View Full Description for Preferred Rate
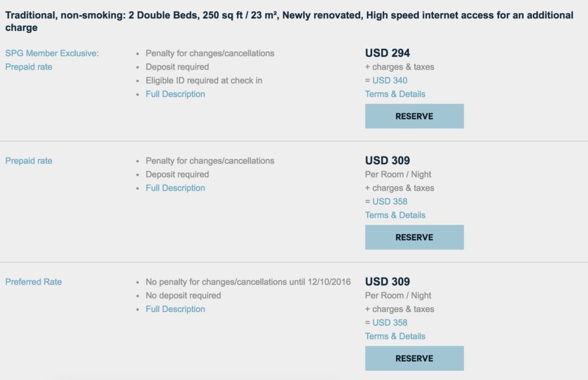588x380 pixels. pyautogui.click(x=175, y=309)
